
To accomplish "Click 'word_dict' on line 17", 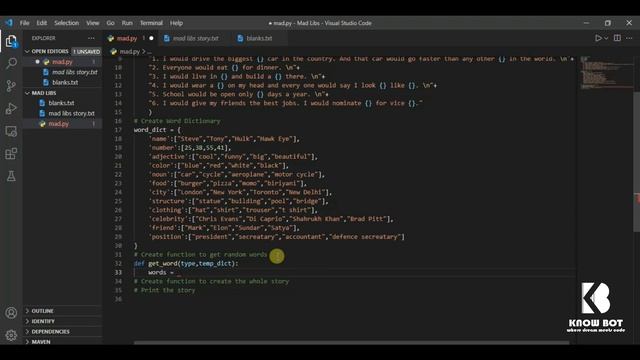I will 150,130.
